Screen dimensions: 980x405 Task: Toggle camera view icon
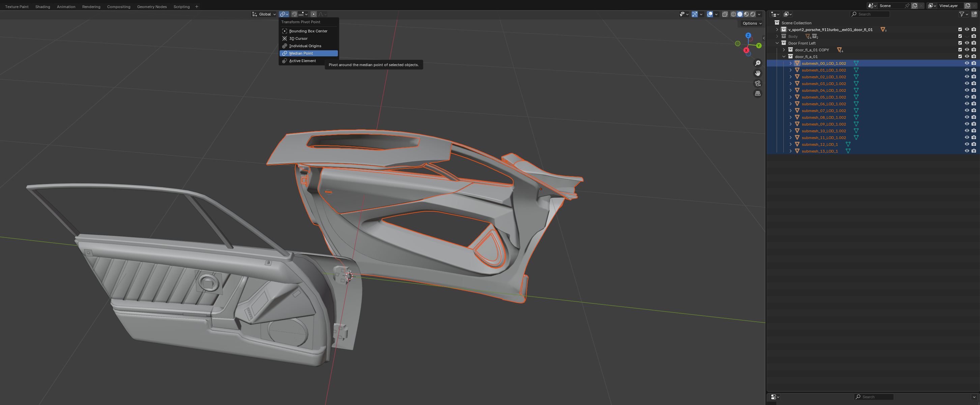pos(757,83)
